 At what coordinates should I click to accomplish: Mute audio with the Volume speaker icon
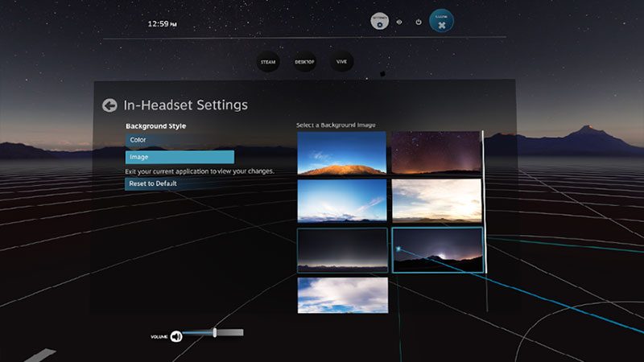pos(176,336)
